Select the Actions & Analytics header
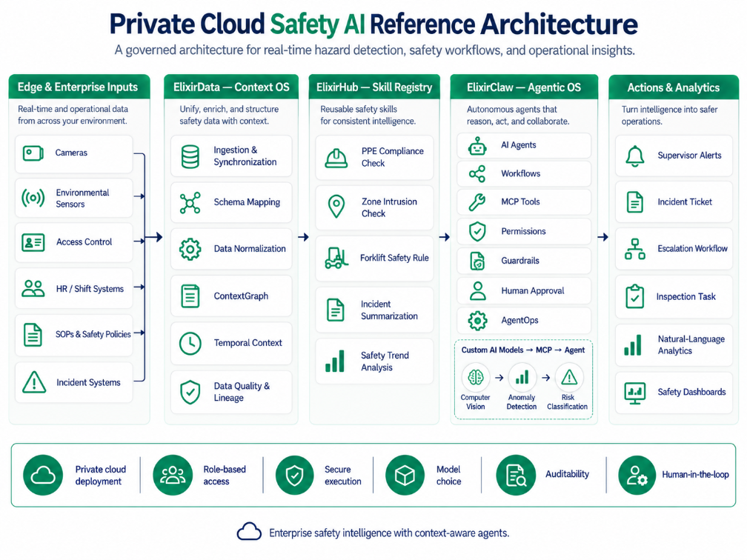Screen dimensions: 747x560 click(x=673, y=87)
